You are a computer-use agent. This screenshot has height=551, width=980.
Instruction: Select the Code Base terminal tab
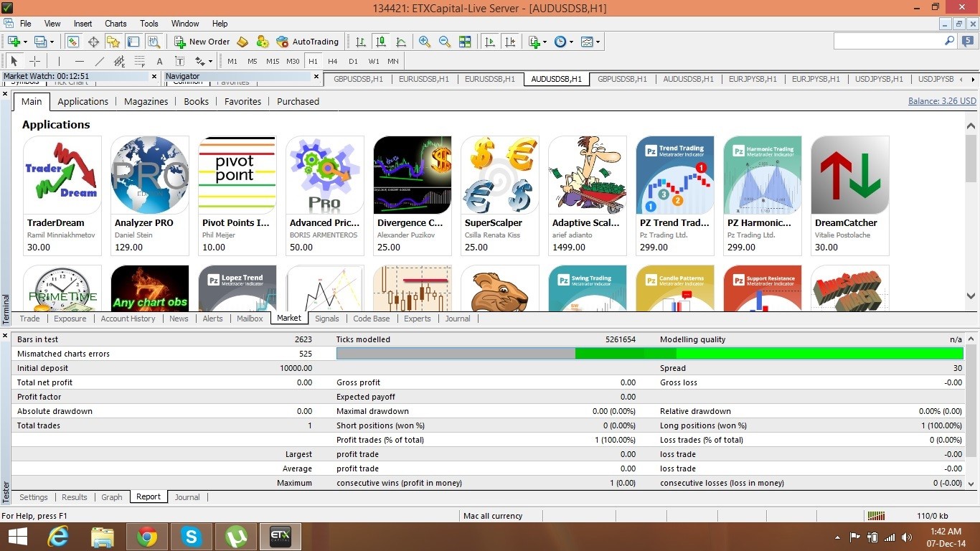point(372,319)
